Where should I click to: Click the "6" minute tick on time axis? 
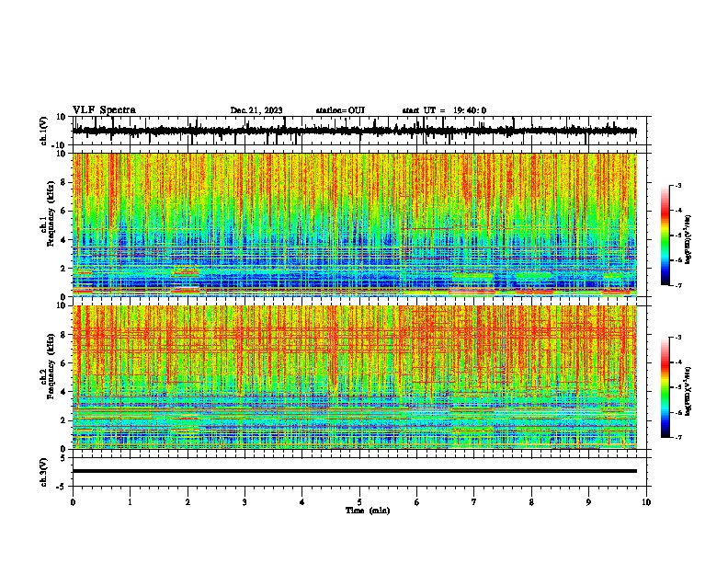pos(417,502)
